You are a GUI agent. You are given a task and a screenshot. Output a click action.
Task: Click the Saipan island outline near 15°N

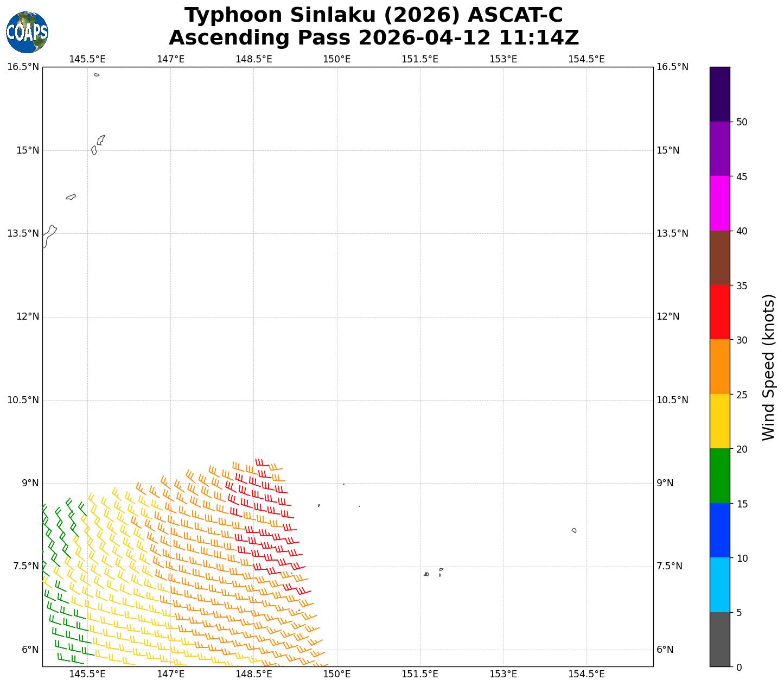tap(100, 139)
